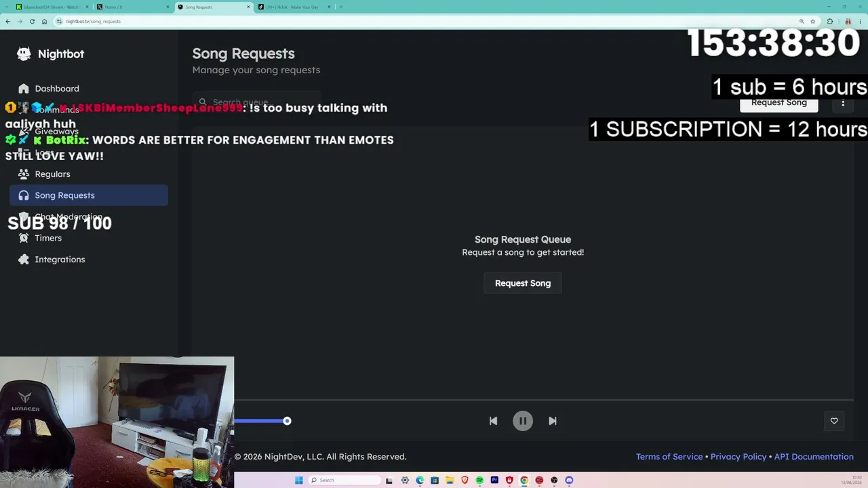Open Premiere Pro from the taskbar
868x488 pixels.
click(x=494, y=480)
